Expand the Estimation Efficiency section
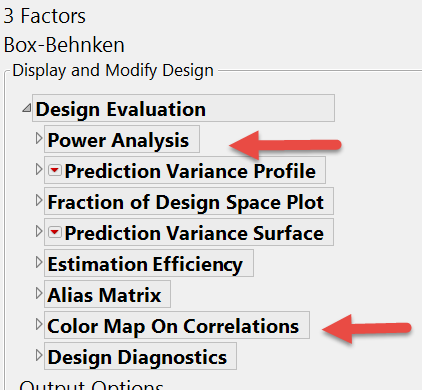 (x=39, y=263)
